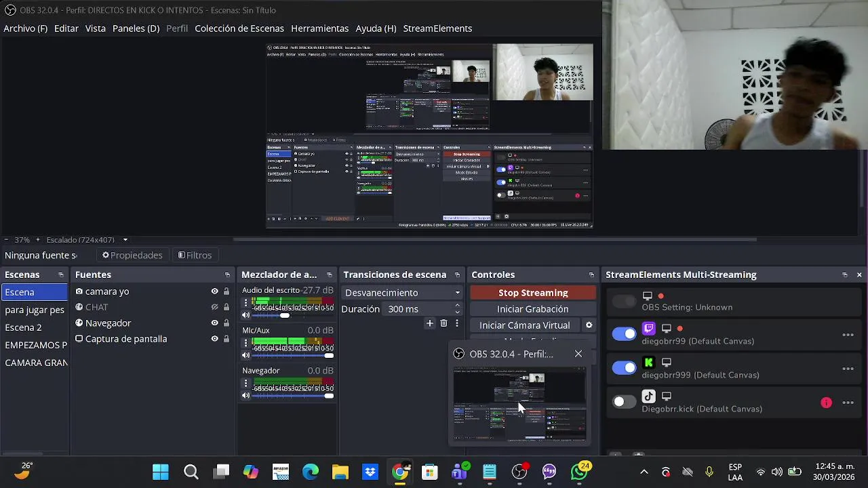Click the TikTok logo for Diegobrr.kick
This screenshot has width=868, height=488.
(649, 396)
